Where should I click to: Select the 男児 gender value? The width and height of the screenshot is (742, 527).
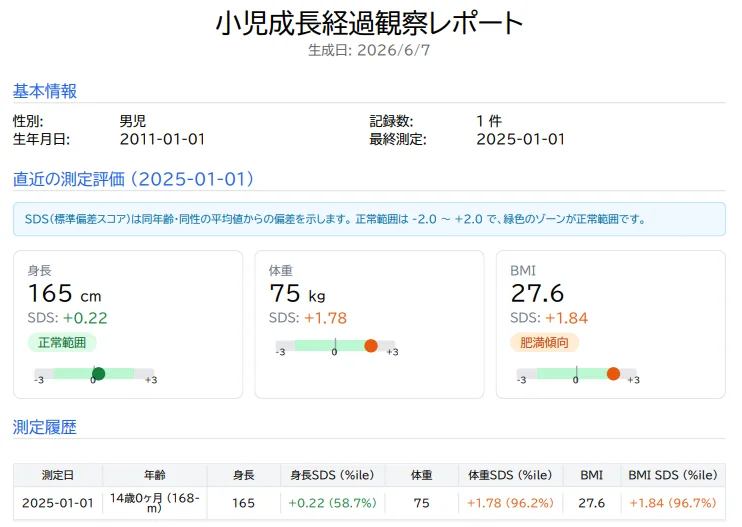(132, 121)
